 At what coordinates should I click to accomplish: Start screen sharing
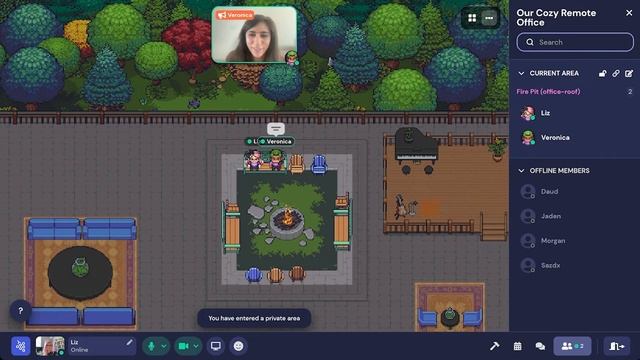216,346
